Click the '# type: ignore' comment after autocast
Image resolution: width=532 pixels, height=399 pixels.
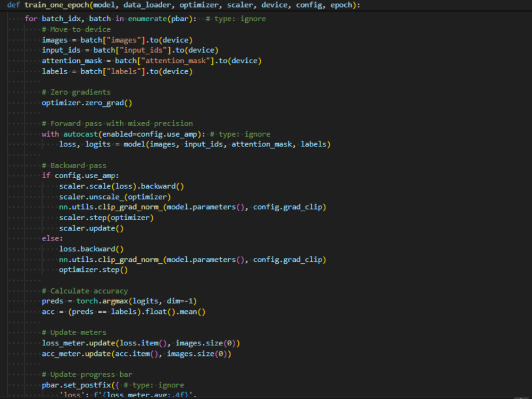click(x=240, y=134)
